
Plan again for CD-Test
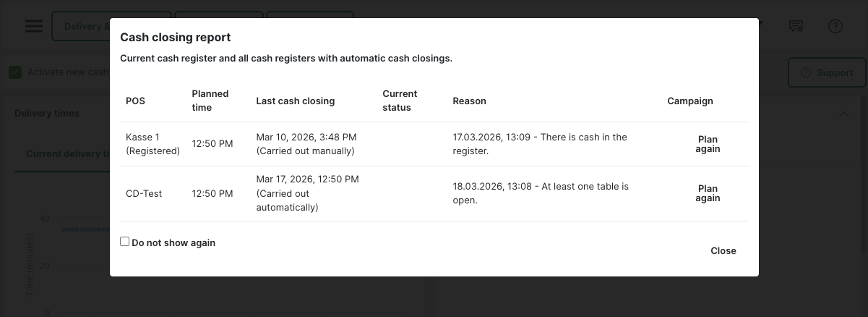pyautogui.click(x=708, y=193)
